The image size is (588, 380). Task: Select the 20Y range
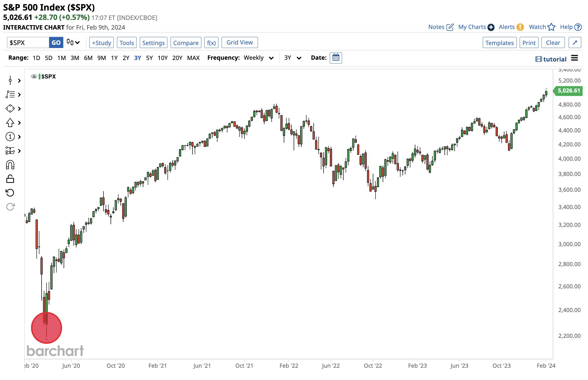click(177, 58)
